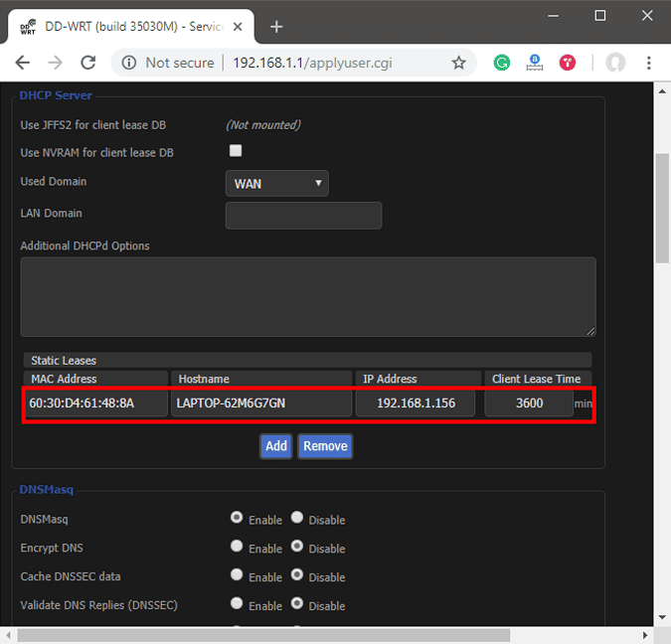
Task: Click the horizontal scrollbar left arrow
Action: tap(8, 635)
